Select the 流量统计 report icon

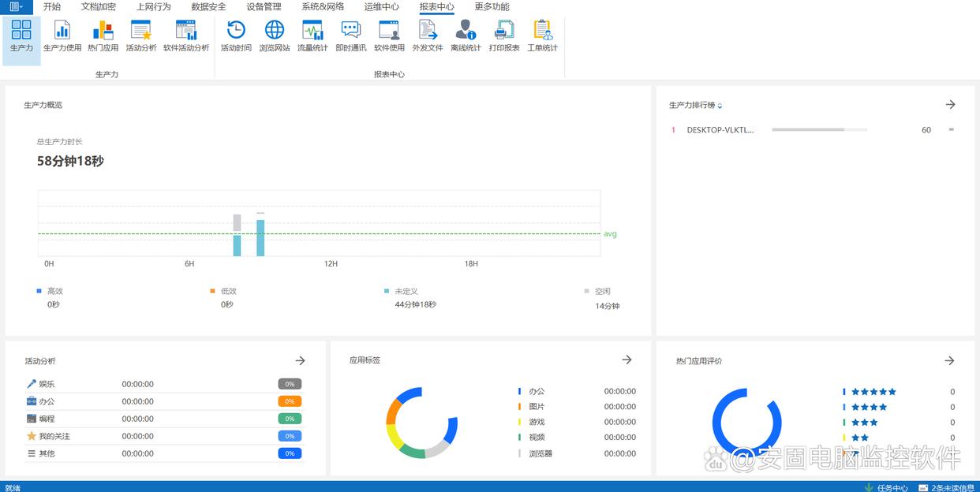[x=312, y=36]
